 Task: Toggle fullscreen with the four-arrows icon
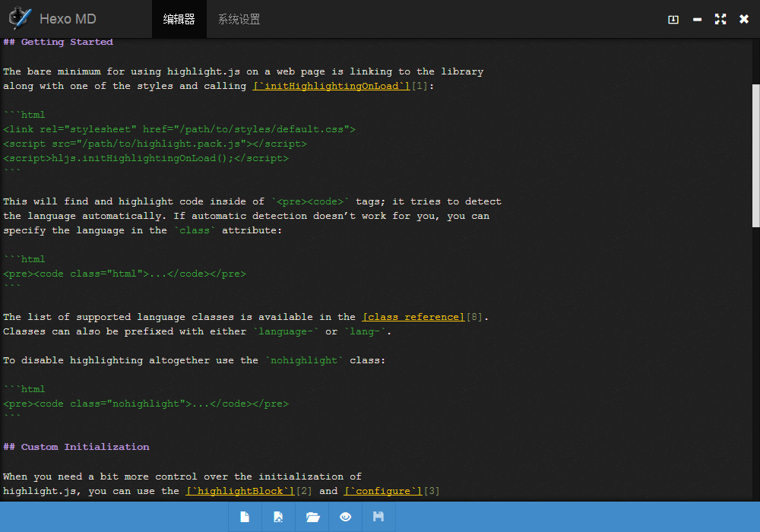pos(720,19)
